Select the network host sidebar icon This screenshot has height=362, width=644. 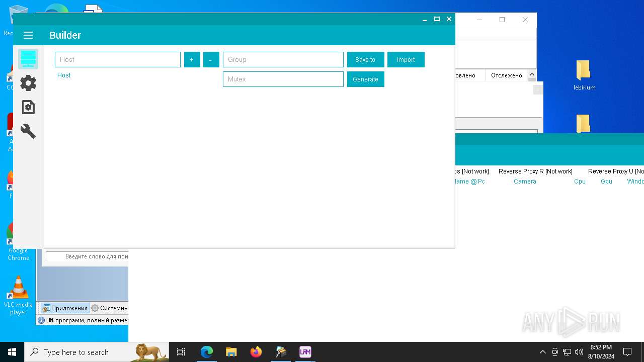[x=28, y=59]
